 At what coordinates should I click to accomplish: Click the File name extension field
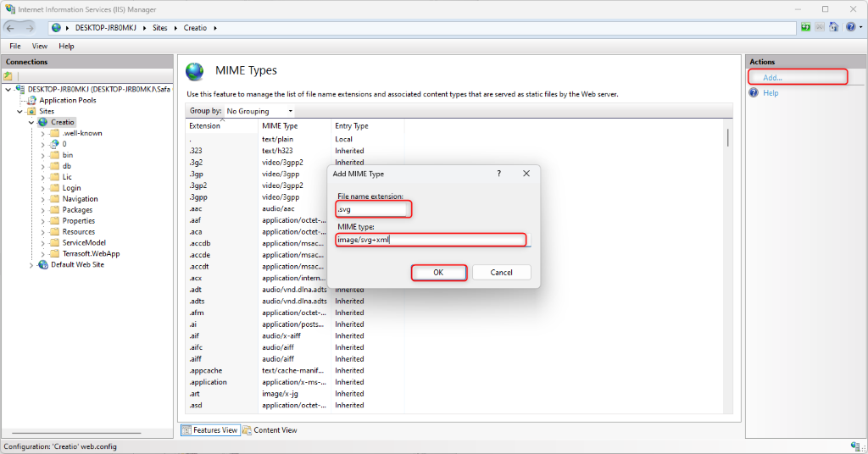pos(373,209)
